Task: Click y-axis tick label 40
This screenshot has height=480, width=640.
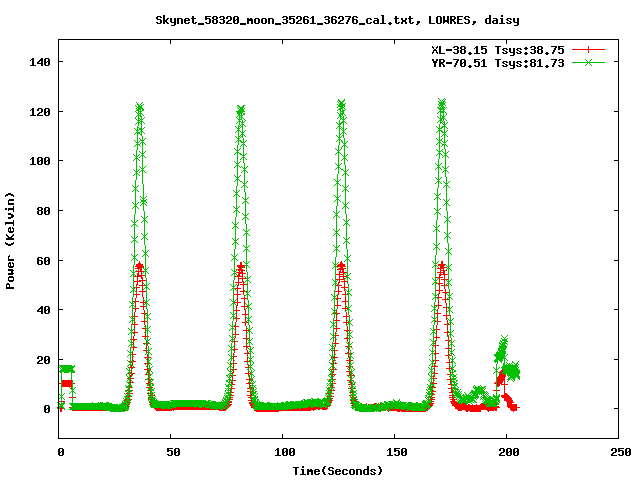Action: (x=43, y=310)
